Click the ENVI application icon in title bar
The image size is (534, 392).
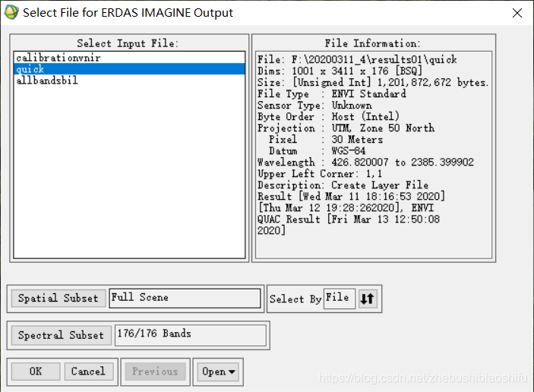(x=11, y=12)
